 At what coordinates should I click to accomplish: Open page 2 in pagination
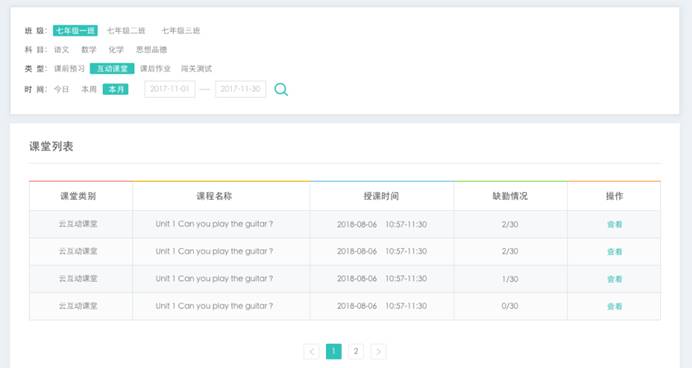[356, 351]
